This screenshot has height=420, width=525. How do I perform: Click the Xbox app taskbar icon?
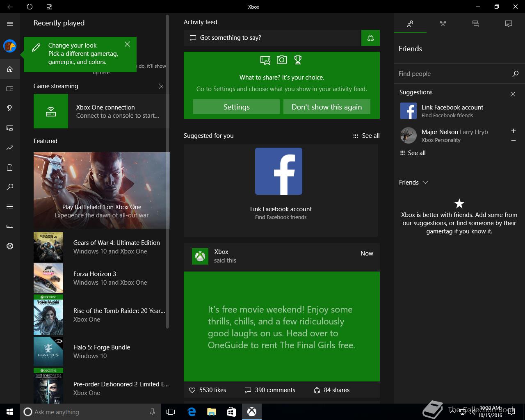pyautogui.click(x=252, y=412)
